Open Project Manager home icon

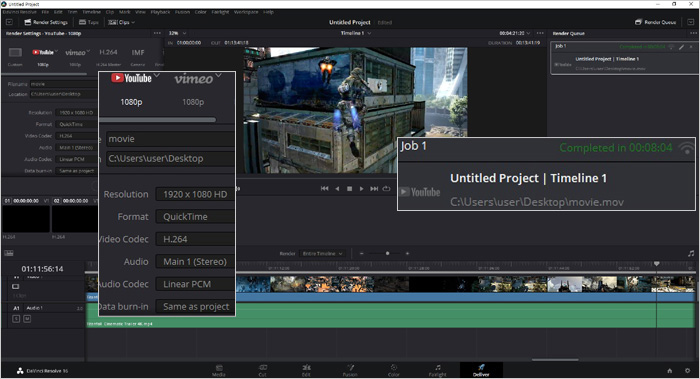pos(670,371)
